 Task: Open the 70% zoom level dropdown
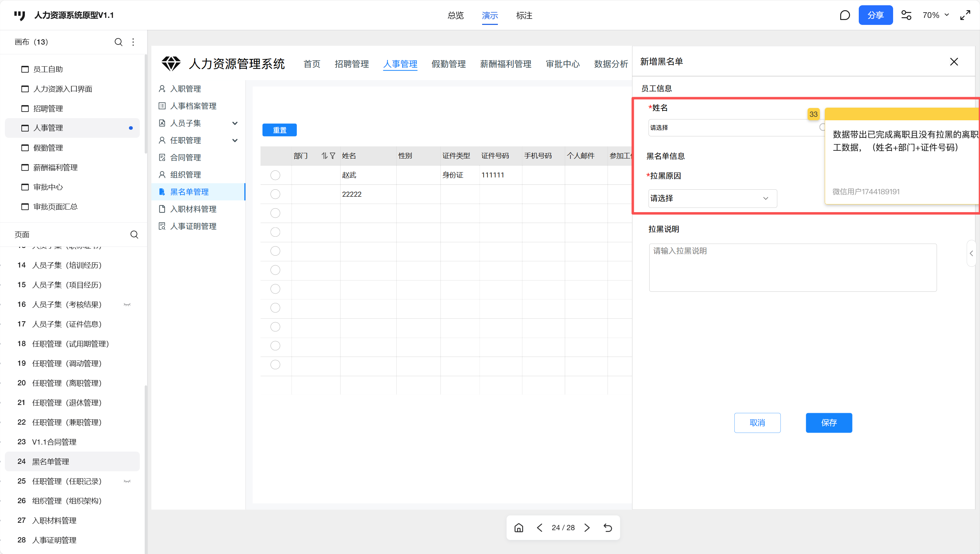click(936, 15)
